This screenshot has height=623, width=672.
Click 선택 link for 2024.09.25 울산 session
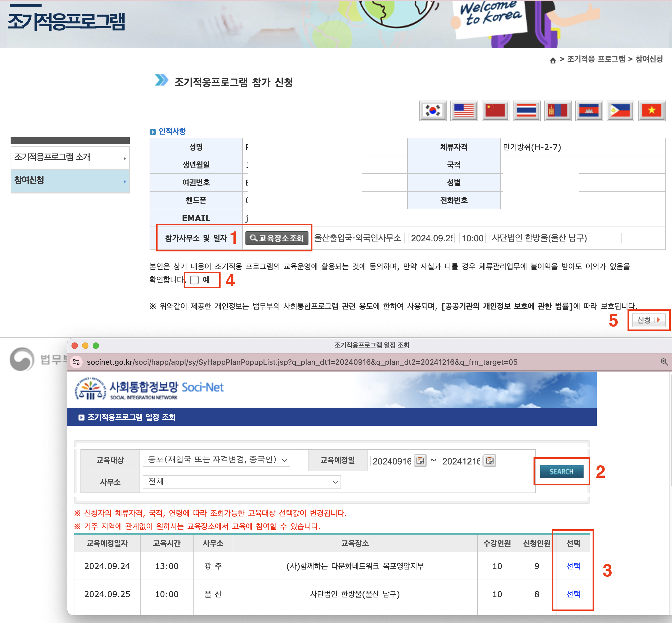[573, 594]
